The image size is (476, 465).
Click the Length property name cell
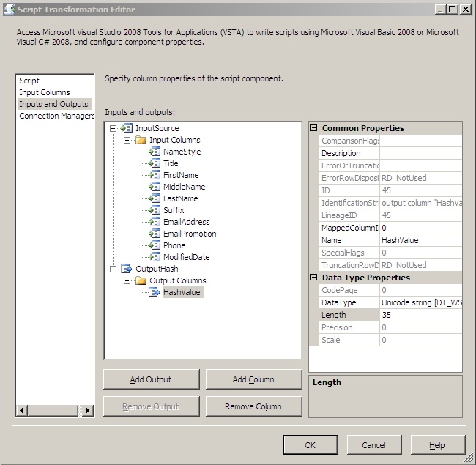pyautogui.click(x=349, y=315)
